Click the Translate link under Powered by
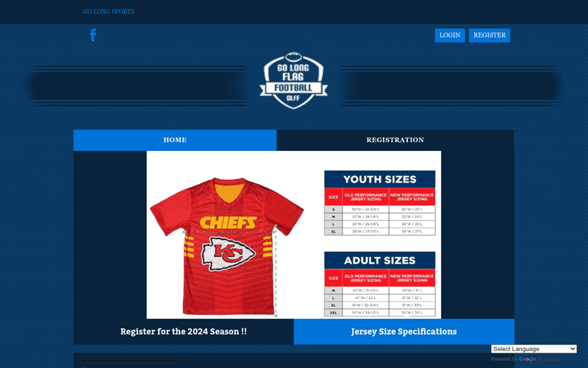Image resolution: width=588 pixels, height=368 pixels. (x=548, y=359)
